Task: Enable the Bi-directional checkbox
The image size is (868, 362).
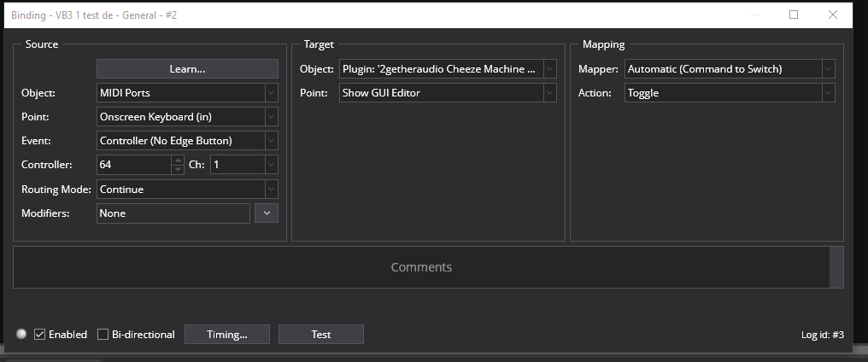Action: point(103,335)
